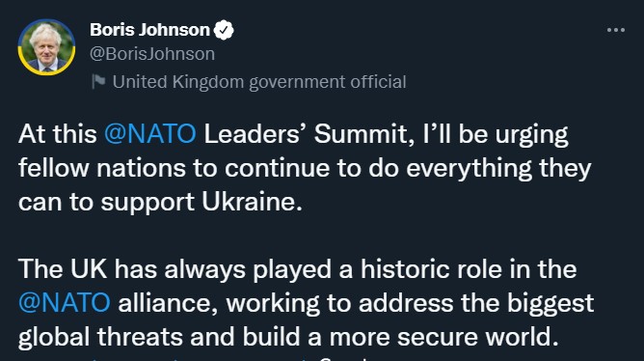Click the words 'more secure world' in tweet
Screen dimensions: 644x361
pyautogui.click(x=443, y=337)
